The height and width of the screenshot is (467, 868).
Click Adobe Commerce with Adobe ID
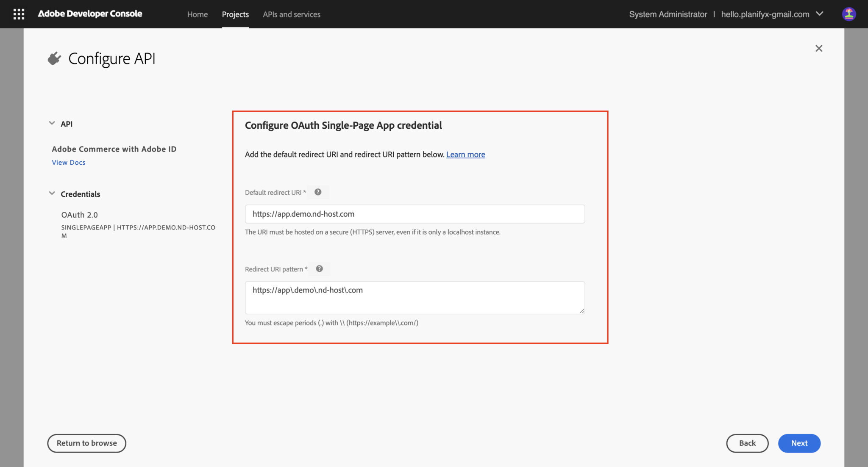pyautogui.click(x=114, y=149)
